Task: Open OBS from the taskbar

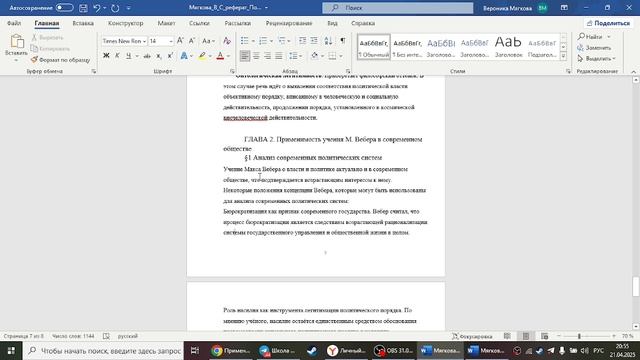Action: [393, 351]
